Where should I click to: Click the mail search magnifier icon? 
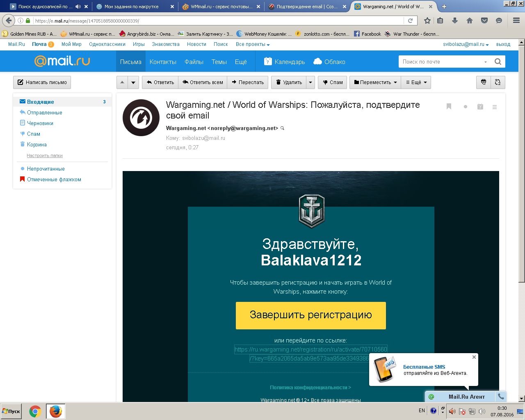[x=498, y=62]
